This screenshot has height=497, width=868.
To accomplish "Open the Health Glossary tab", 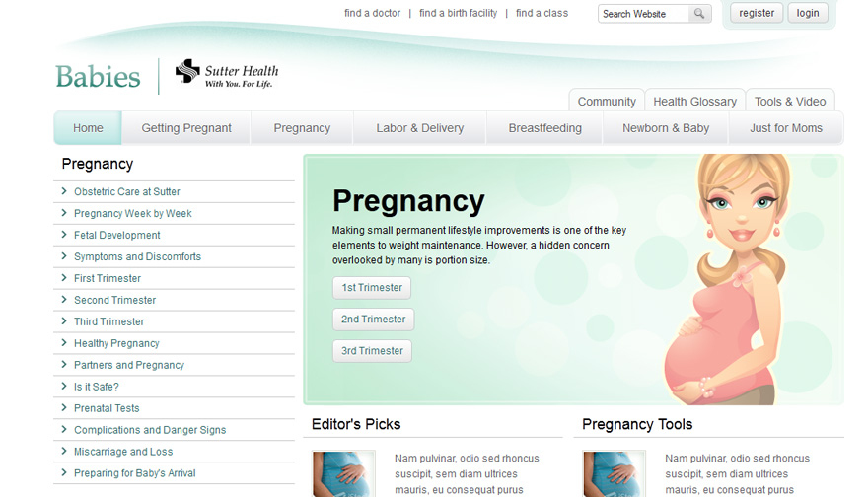I will click(x=694, y=102).
